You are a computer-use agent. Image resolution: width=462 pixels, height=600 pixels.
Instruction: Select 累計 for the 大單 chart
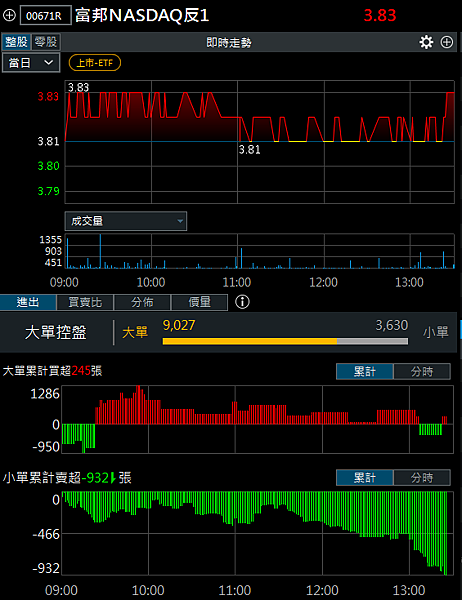pyautogui.click(x=365, y=371)
